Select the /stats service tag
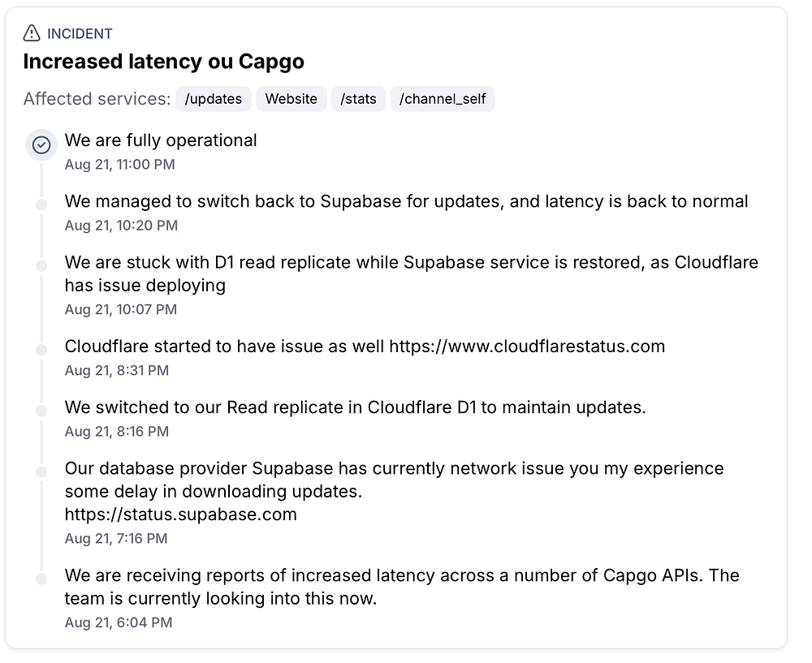The image size is (812, 663). (x=358, y=99)
